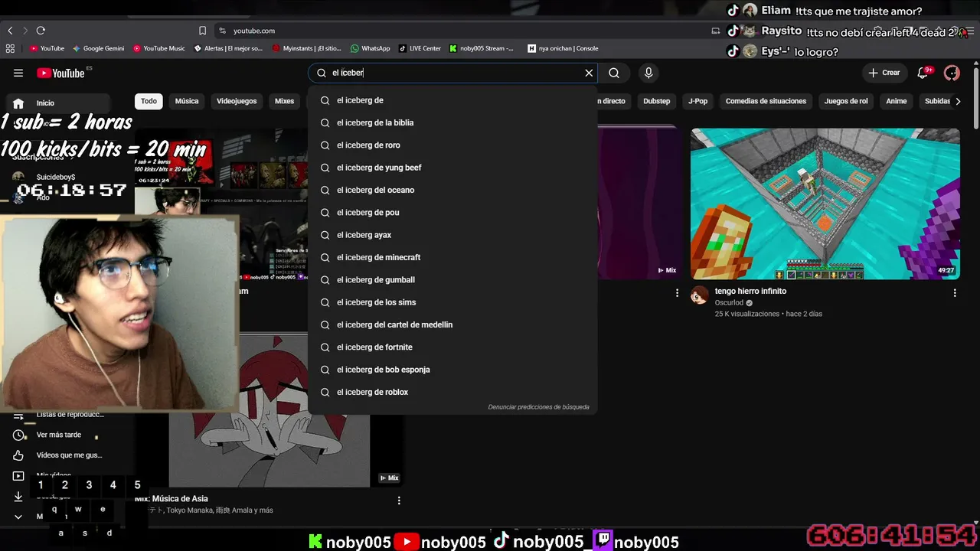
Task: Open "Videos que me gus..." in sidebar
Action: tap(58, 455)
